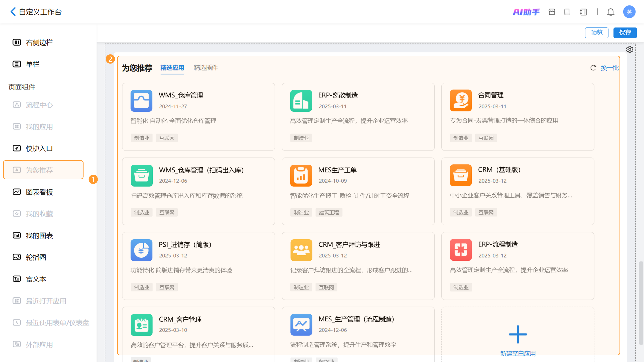This screenshot has width=644, height=362.
Task: Click the ERP-流程制造 app icon
Action: [x=461, y=250]
